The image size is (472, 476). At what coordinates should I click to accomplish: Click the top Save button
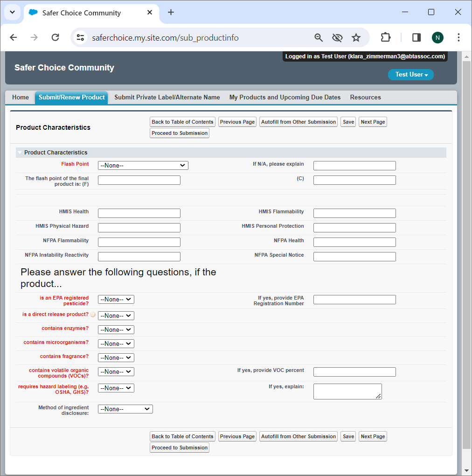(x=348, y=122)
